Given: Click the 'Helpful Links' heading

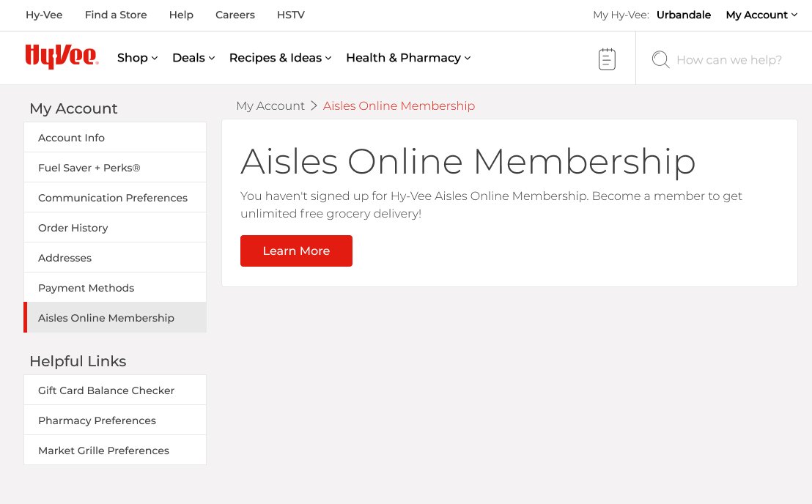Looking at the screenshot, I should click(x=78, y=361).
